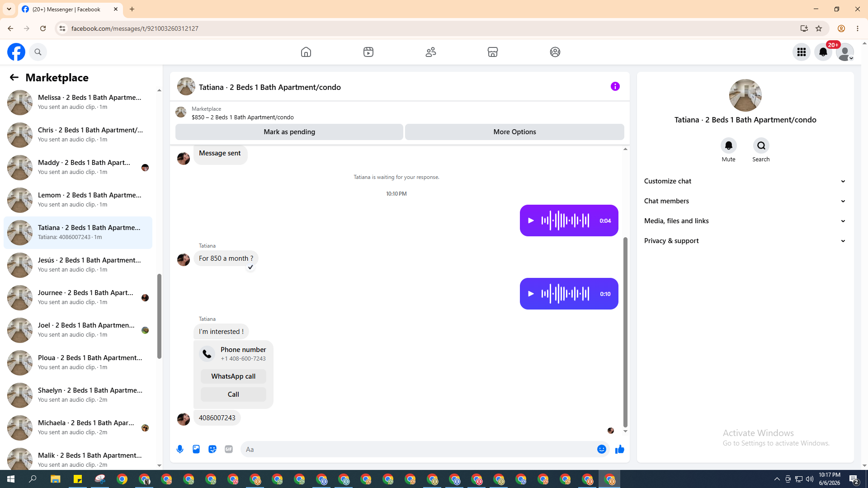Open Melissa's apartment conversation
This screenshot has height=488, width=868.
(x=78, y=102)
